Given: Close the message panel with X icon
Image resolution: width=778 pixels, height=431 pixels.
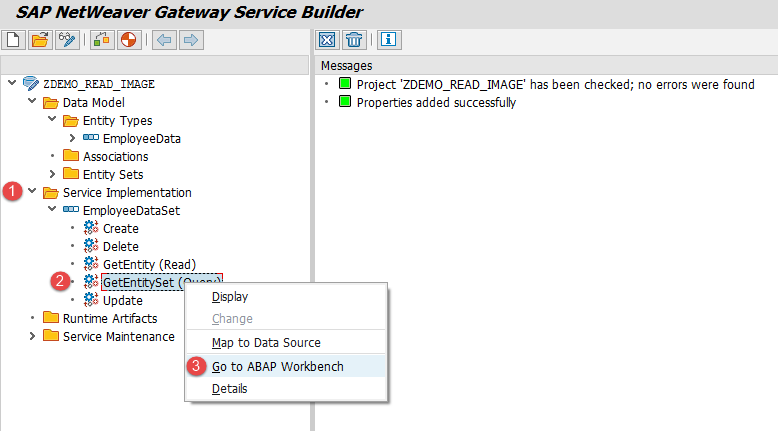Looking at the screenshot, I should [x=326, y=40].
